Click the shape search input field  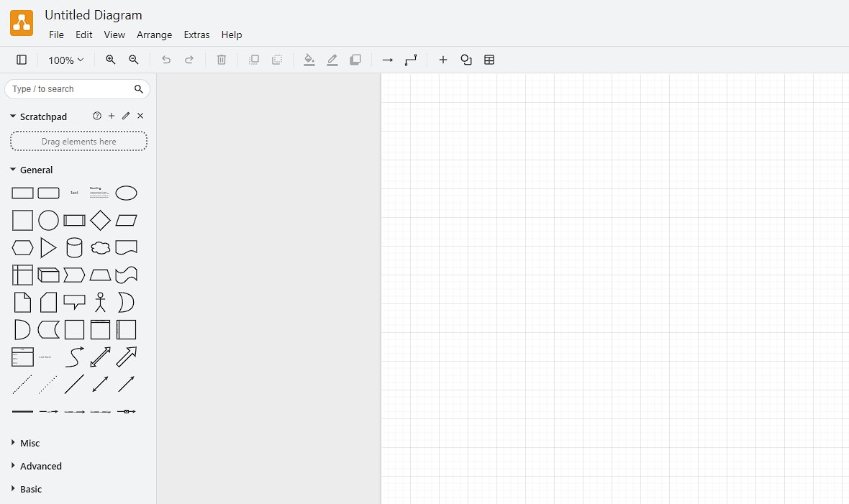(71, 89)
